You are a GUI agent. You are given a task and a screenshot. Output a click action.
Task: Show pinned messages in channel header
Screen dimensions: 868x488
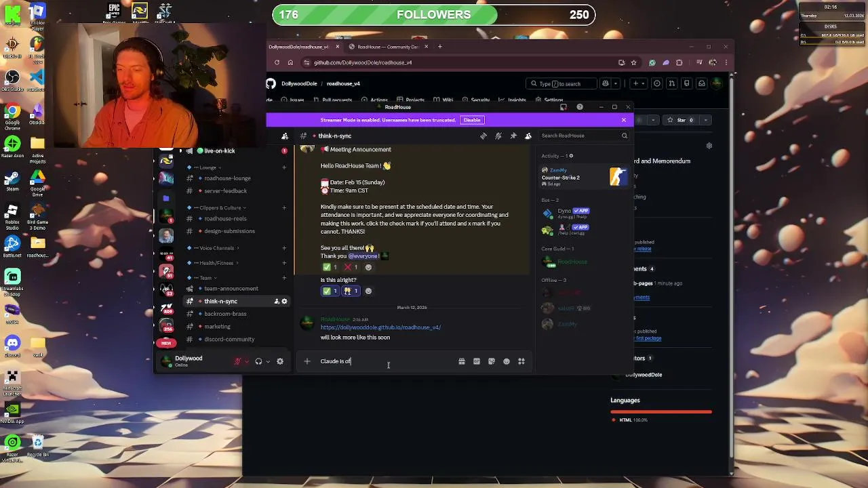pyautogui.click(x=513, y=136)
